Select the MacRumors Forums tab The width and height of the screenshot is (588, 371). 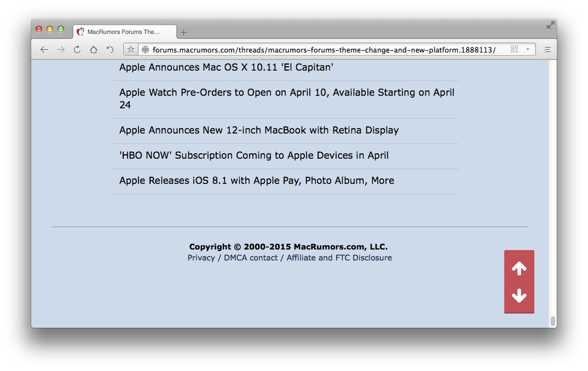pos(125,32)
